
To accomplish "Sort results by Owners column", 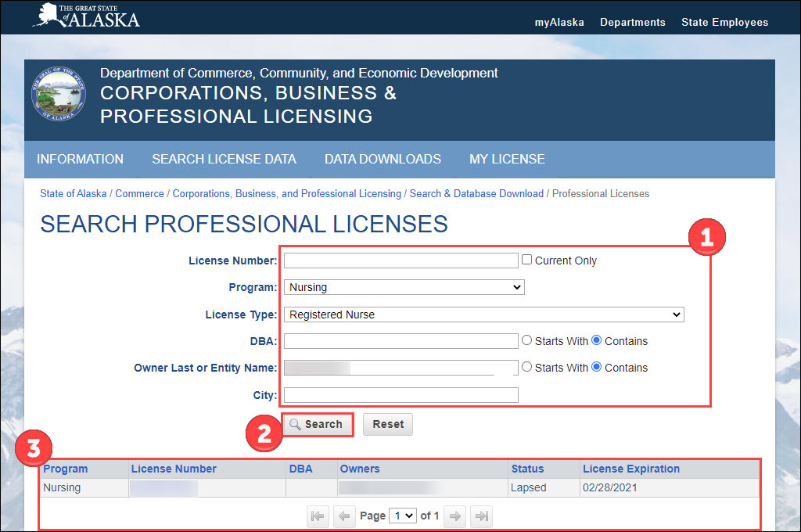I will 360,469.
